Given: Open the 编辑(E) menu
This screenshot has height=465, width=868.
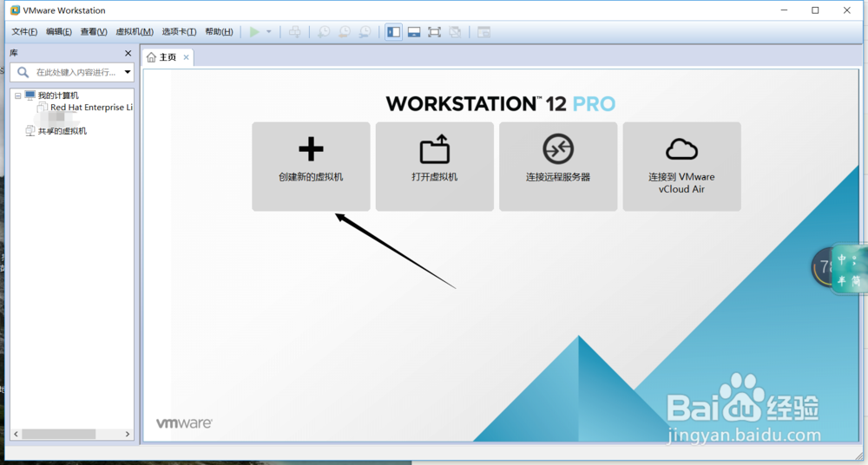Looking at the screenshot, I should tap(59, 32).
